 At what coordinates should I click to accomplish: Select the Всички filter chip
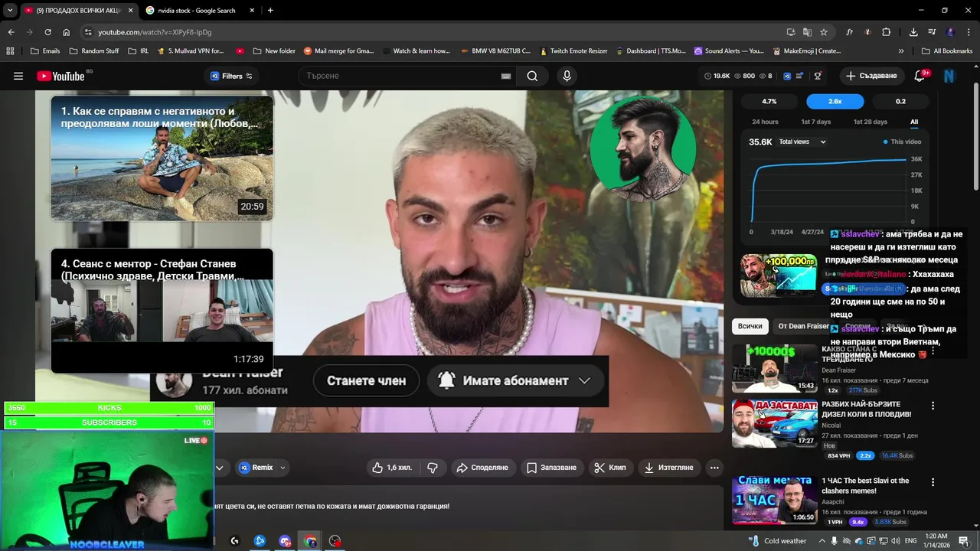coord(750,326)
